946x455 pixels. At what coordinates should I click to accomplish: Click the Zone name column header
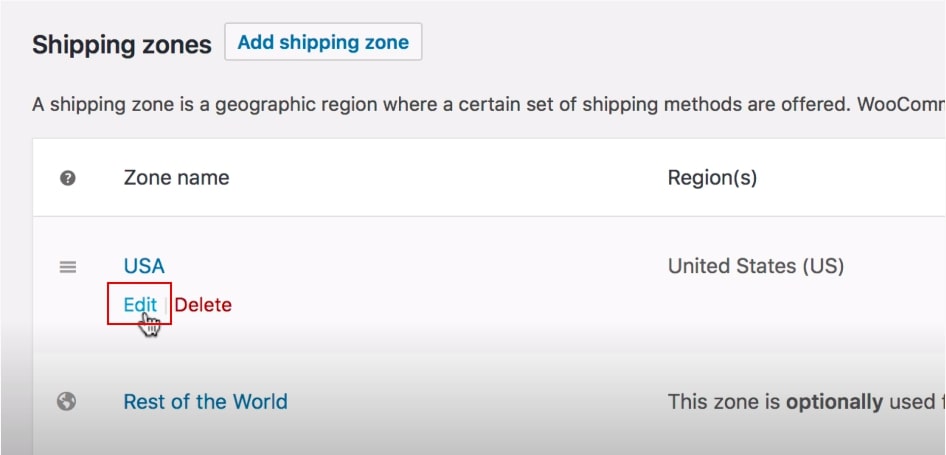pyautogui.click(x=176, y=178)
